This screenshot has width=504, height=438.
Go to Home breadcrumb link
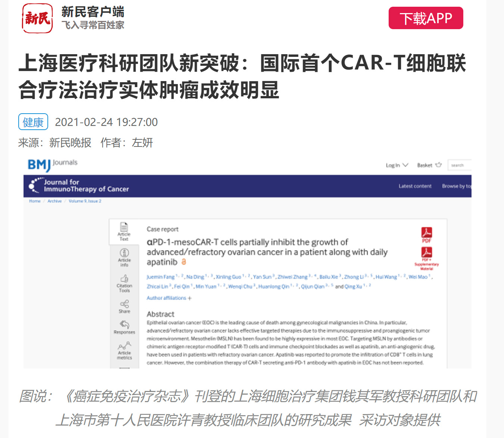coord(35,201)
